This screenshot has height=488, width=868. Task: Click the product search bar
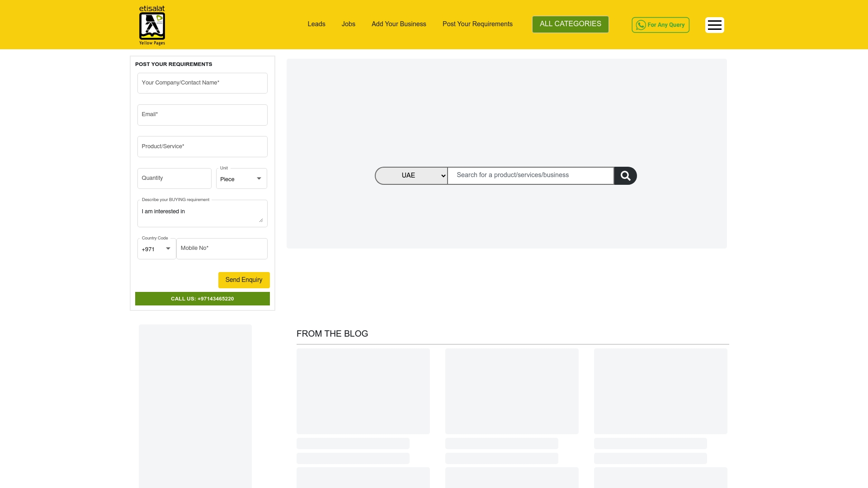click(530, 175)
